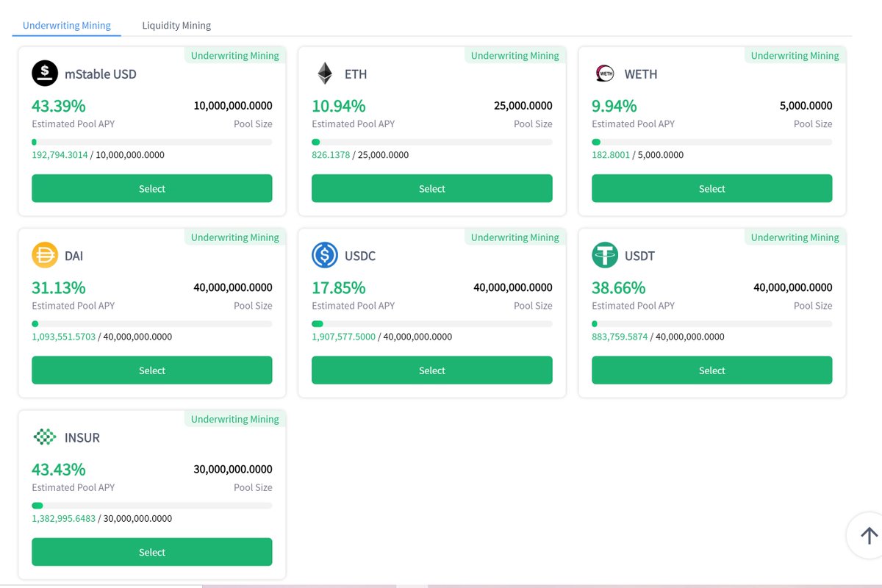Select the DAI pool

click(152, 370)
